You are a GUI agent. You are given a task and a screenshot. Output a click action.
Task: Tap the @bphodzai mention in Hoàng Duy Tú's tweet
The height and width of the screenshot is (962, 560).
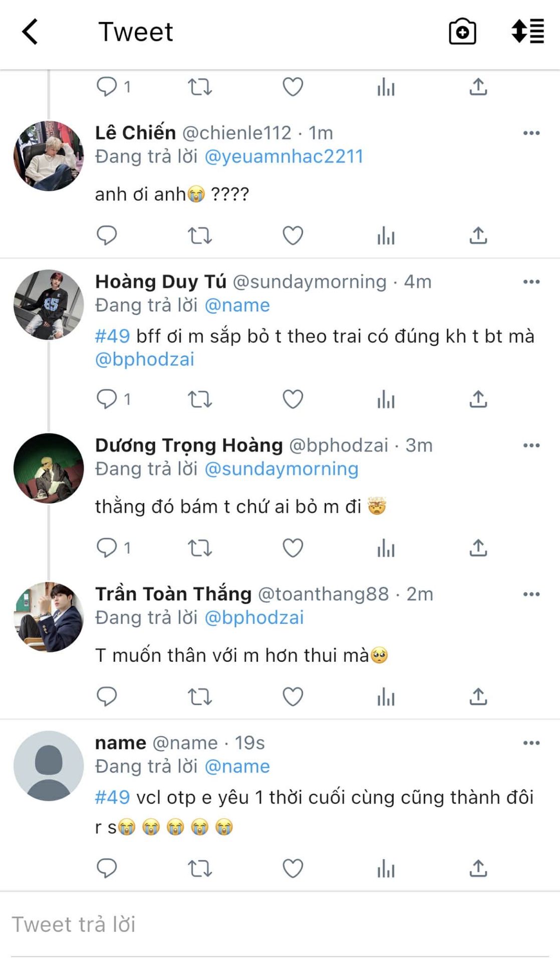coord(145,360)
